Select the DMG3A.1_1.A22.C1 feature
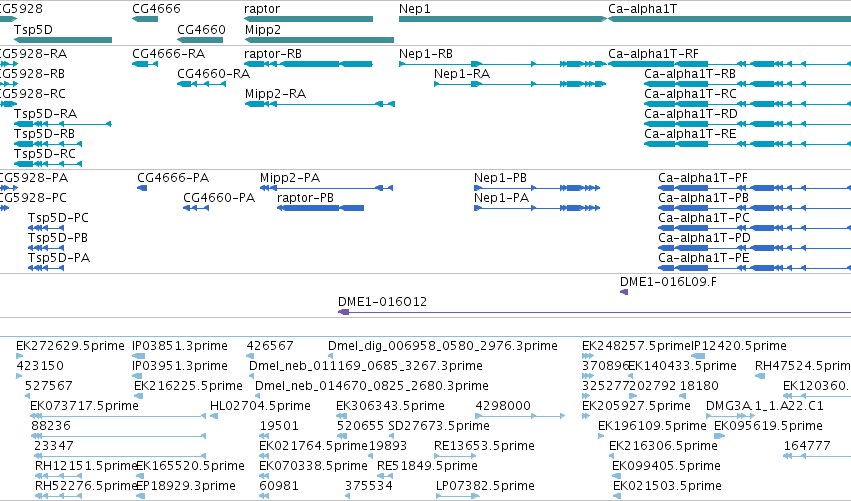Screen dimensions: 851x501 pos(731,416)
